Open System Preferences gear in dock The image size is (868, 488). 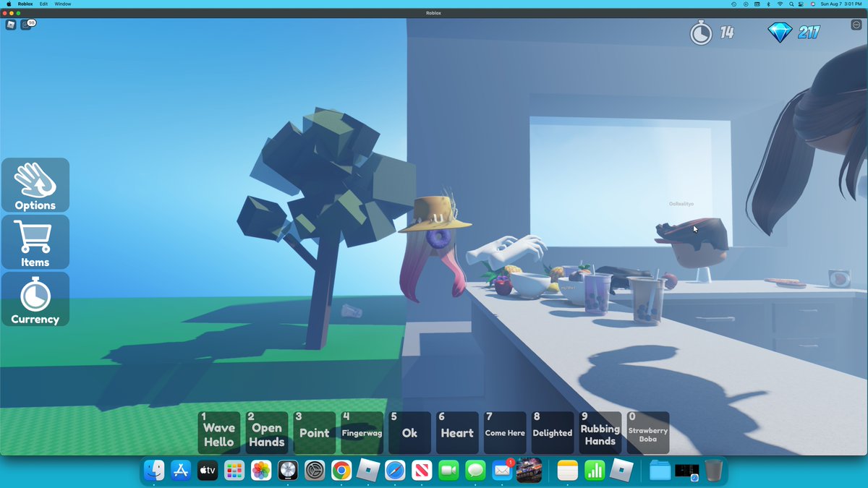pos(315,471)
